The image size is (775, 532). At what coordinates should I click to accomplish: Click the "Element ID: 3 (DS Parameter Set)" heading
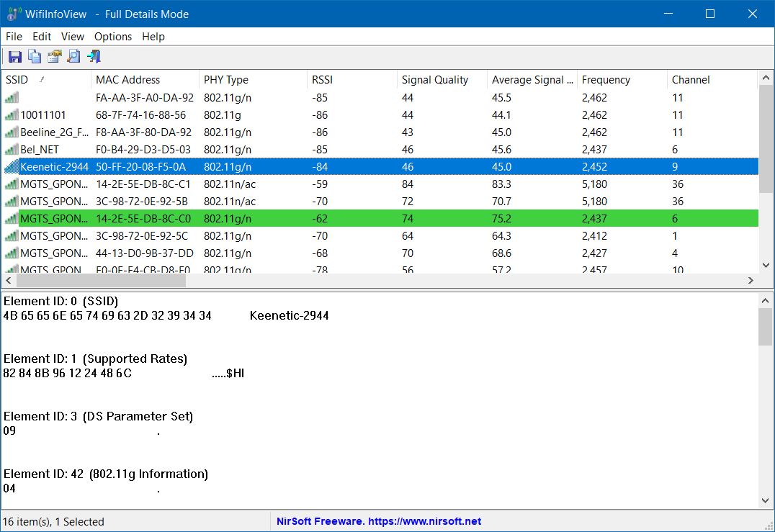coord(99,416)
